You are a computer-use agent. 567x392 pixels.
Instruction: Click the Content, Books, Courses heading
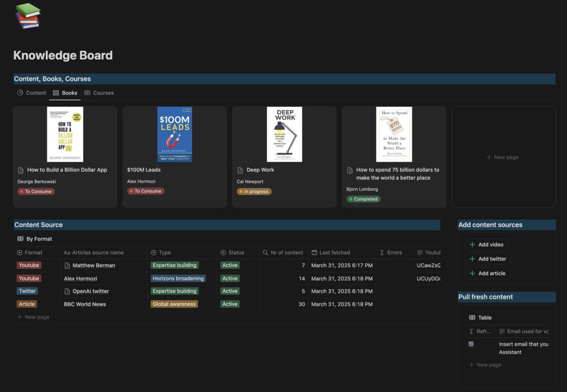tap(52, 79)
